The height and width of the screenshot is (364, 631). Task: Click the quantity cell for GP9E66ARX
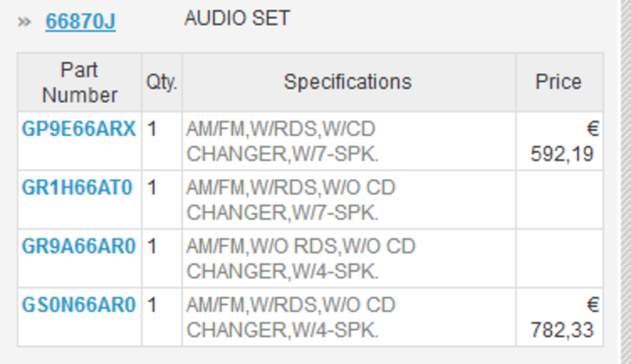pos(162,141)
